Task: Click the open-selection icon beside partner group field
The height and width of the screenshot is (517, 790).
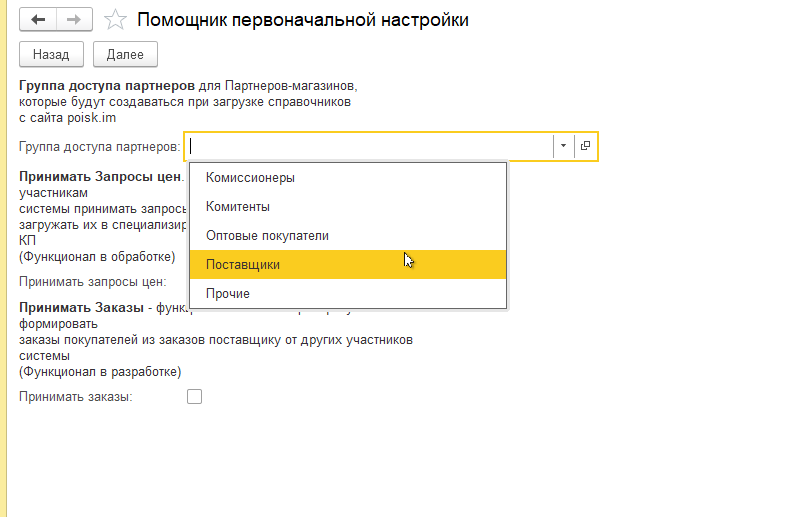Action: [586, 146]
